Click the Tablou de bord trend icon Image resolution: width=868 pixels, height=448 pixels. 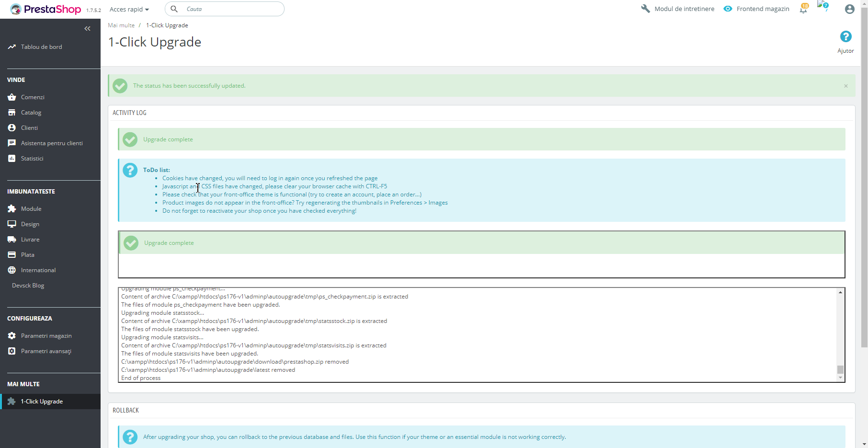(x=12, y=47)
